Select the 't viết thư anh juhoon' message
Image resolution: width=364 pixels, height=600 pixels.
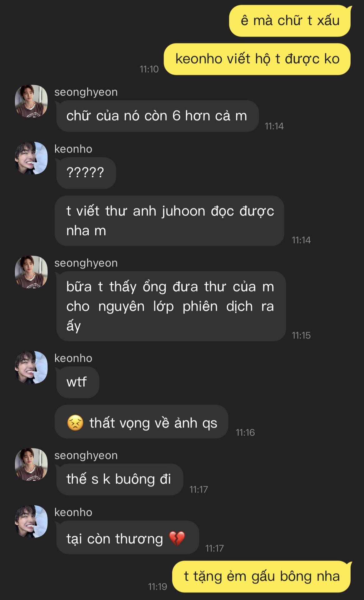(x=170, y=221)
